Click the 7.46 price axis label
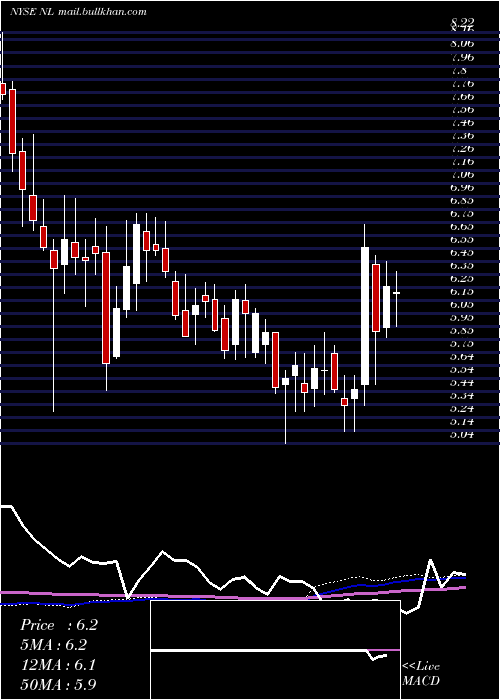The image size is (500, 700). point(462,122)
